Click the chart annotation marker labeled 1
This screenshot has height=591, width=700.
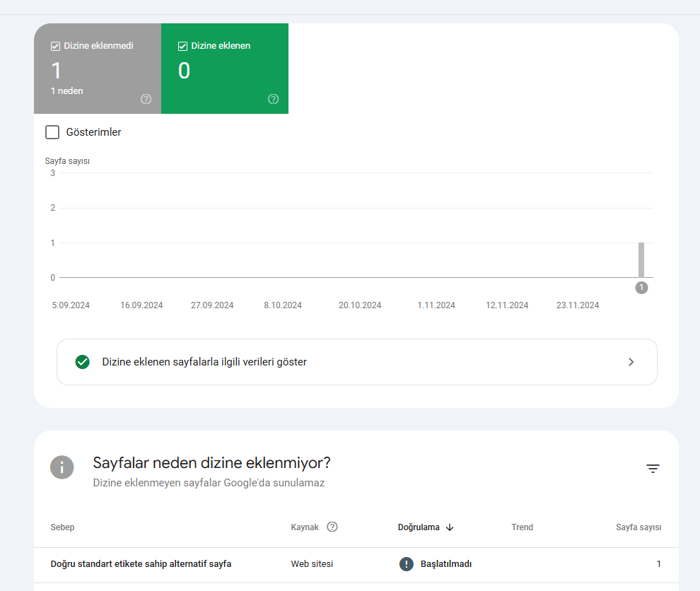[641, 288]
